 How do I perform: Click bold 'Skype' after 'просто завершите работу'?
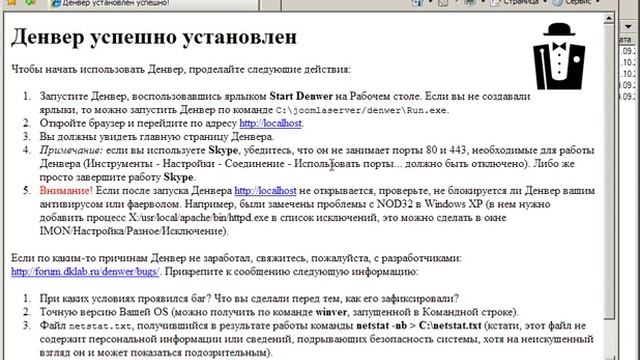[178, 177]
